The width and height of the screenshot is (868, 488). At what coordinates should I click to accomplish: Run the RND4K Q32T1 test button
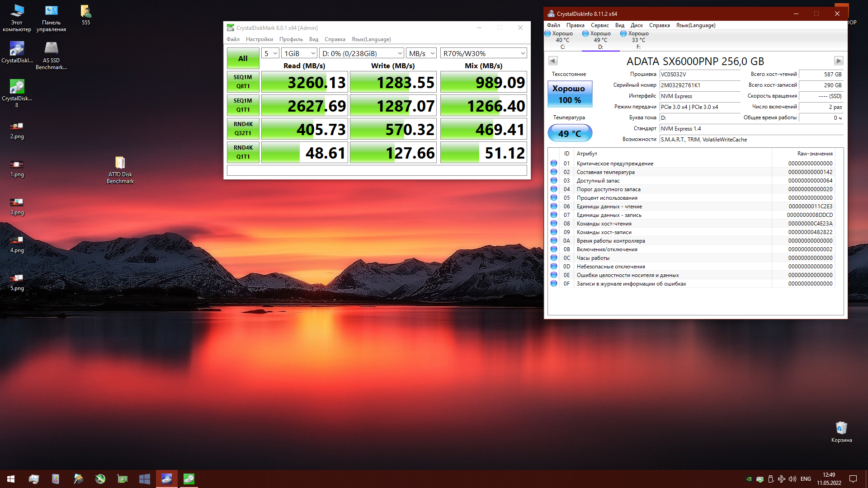point(243,129)
